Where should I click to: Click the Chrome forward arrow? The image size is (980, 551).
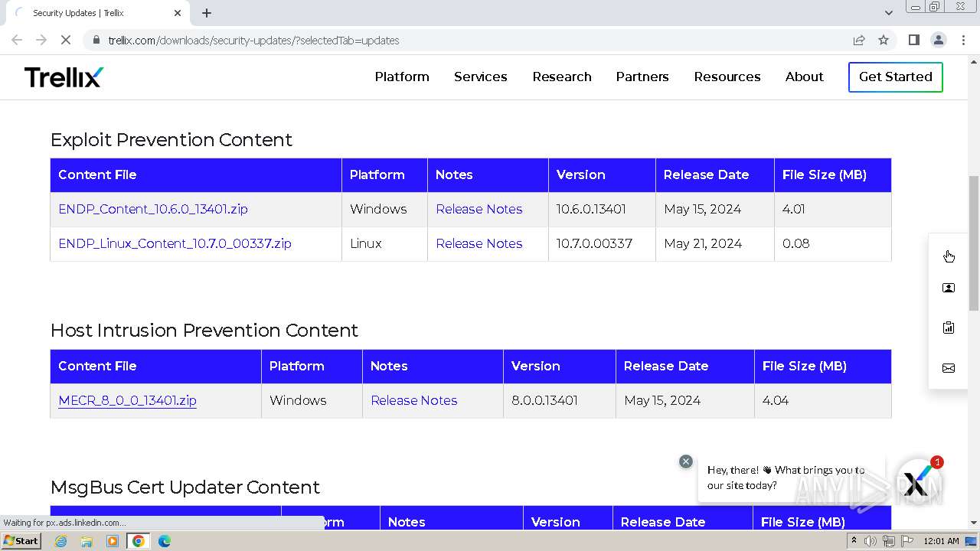click(41, 40)
